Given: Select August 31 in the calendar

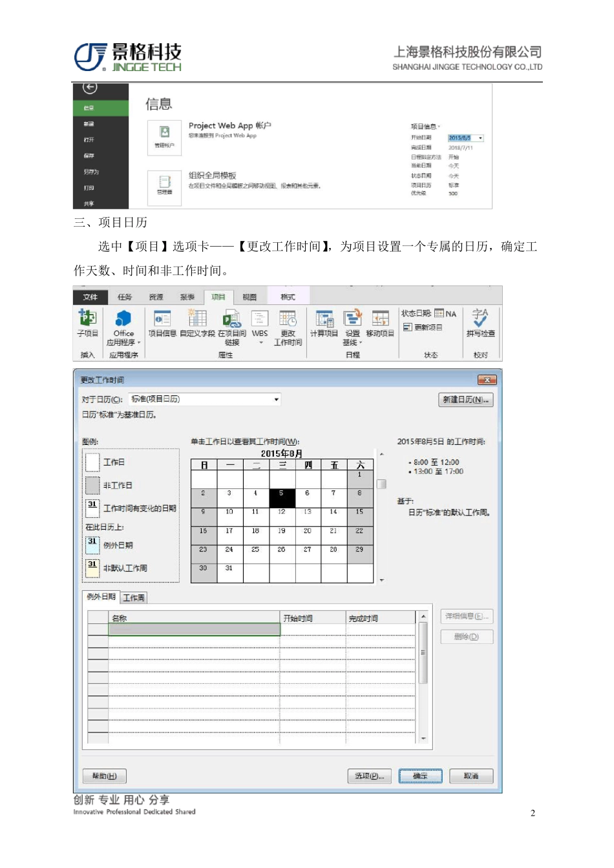Looking at the screenshot, I should [229, 573].
